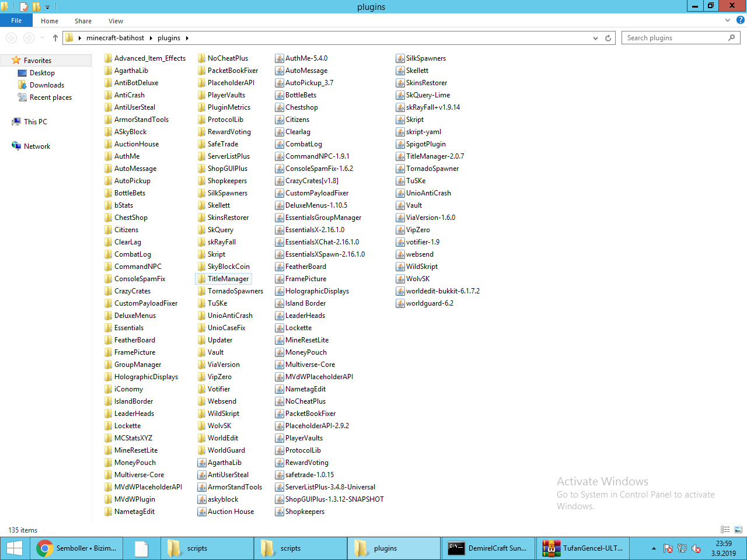Click the volume icon in the system tray
The width and height of the screenshot is (747, 560).
coord(696,548)
